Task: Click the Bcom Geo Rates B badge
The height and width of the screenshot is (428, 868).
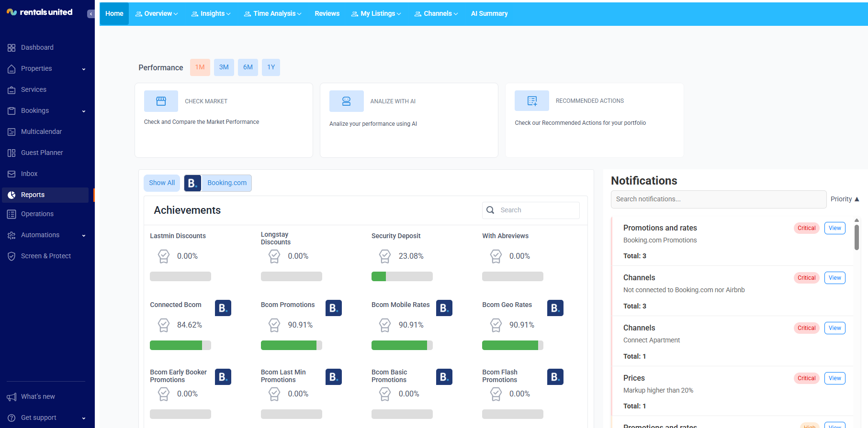Action: pos(555,308)
